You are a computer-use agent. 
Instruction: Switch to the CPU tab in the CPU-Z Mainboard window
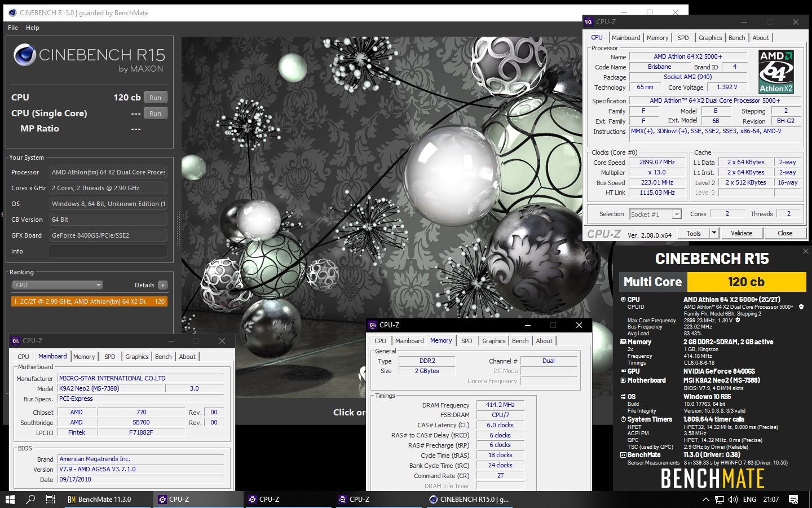23,357
